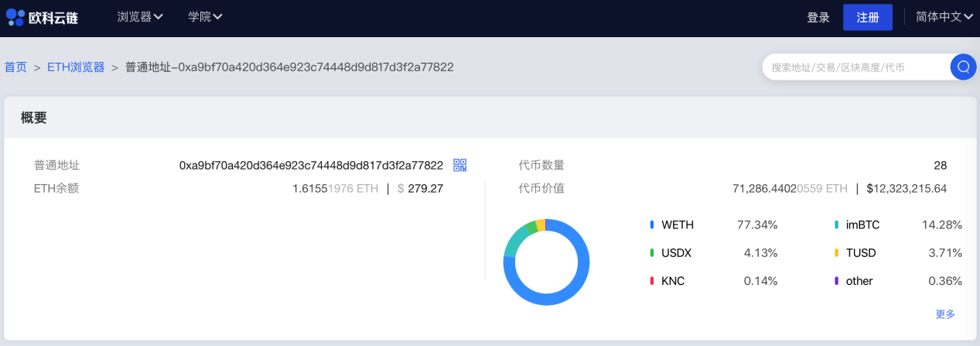The height and width of the screenshot is (346, 980).
Task: Expand the 学院 dropdown menu
Action: point(205,17)
